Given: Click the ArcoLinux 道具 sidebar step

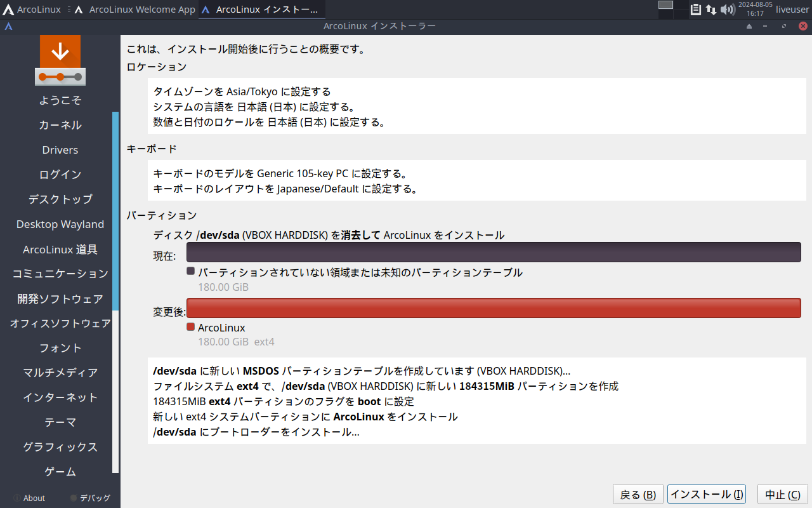Looking at the screenshot, I should point(60,250).
